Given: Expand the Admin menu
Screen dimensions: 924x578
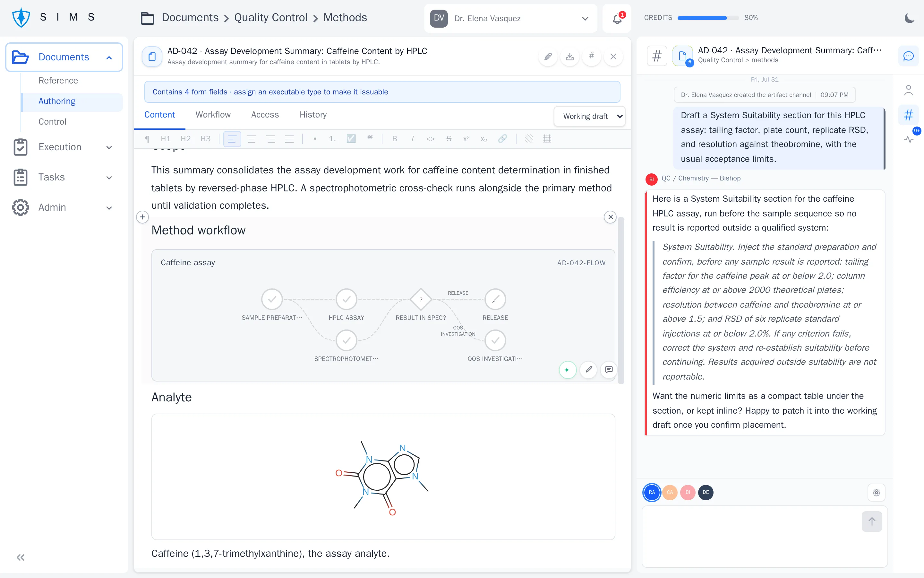Looking at the screenshot, I should coord(109,208).
